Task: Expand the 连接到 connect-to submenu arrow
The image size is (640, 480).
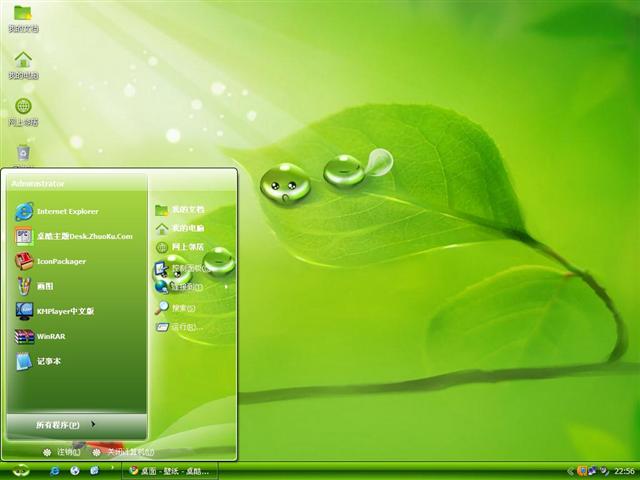Action: click(226, 287)
